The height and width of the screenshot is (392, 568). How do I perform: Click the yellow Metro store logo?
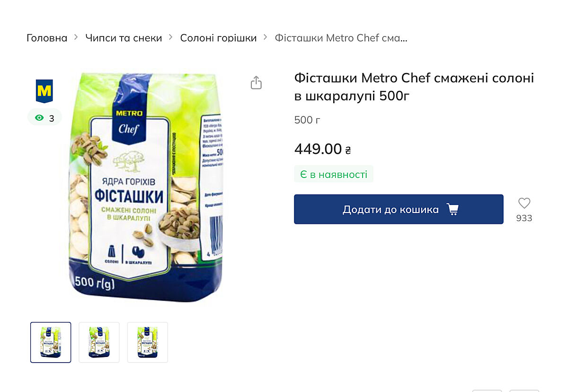tap(44, 91)
